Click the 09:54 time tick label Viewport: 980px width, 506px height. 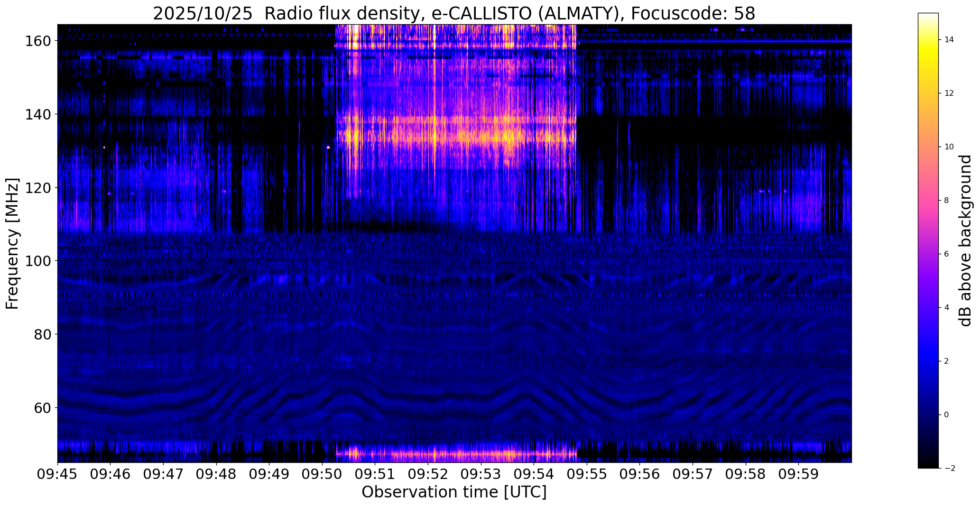click(534, 474)
